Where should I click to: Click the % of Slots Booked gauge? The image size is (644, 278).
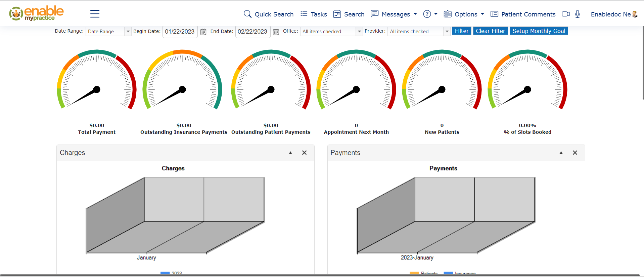[x=527, y=80]
